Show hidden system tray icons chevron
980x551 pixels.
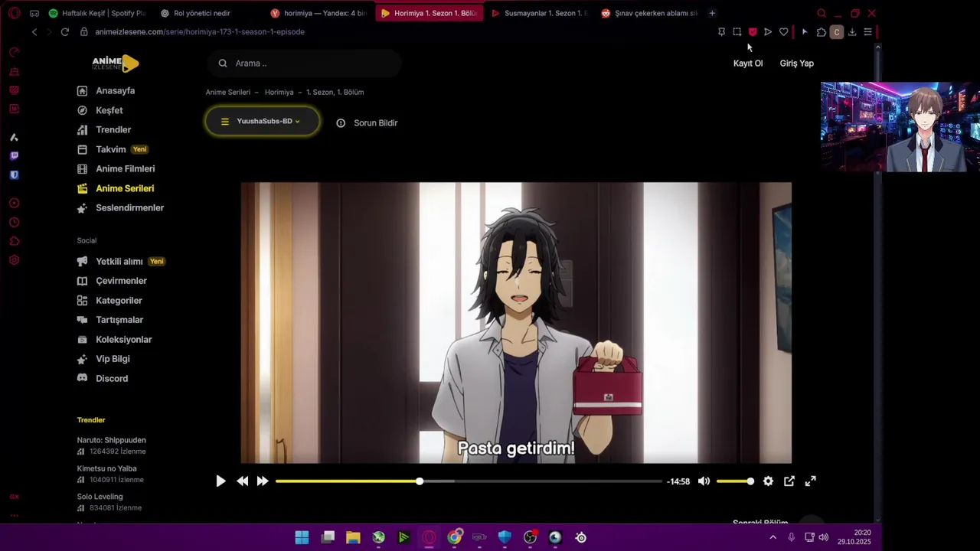[x=773, y=537]
